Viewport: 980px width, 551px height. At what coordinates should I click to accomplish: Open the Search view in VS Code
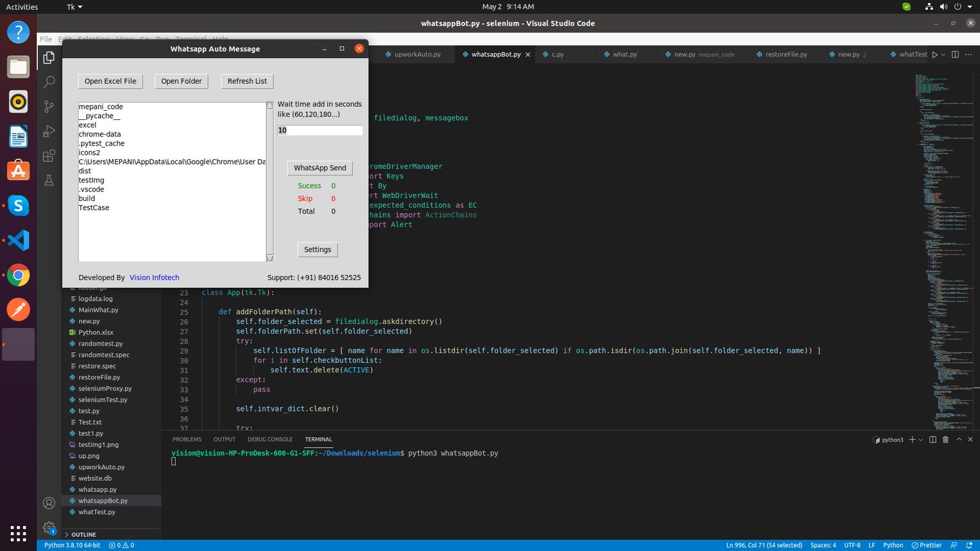coord(49,82)
